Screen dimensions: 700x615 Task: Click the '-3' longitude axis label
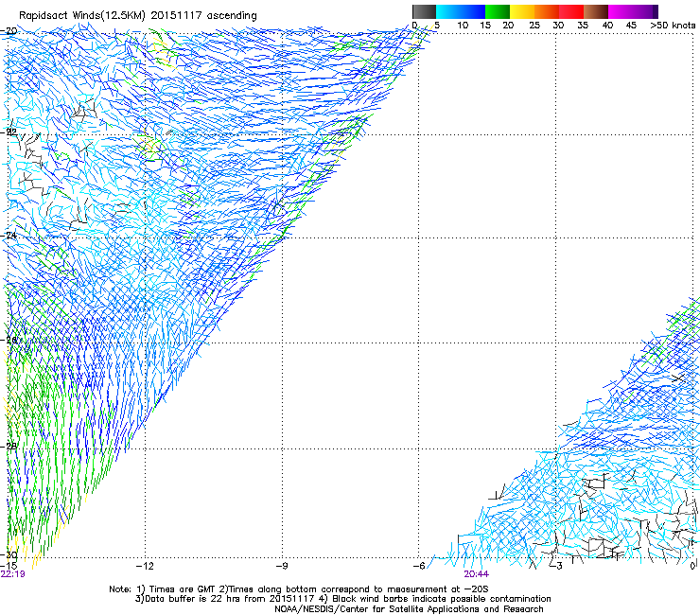coord(555,566)
